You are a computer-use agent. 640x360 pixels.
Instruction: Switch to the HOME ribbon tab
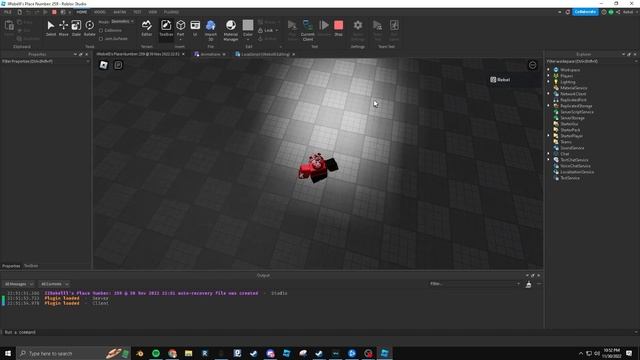82,12
